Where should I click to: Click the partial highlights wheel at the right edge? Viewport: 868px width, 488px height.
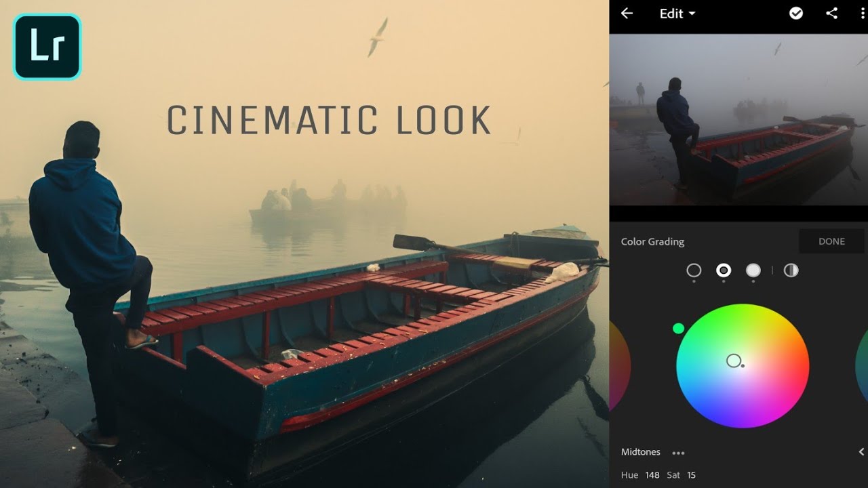pos(861,366)
